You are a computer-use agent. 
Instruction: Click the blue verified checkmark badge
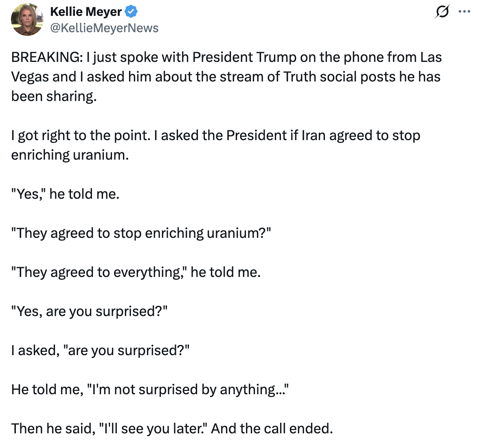tap(131, 12)
